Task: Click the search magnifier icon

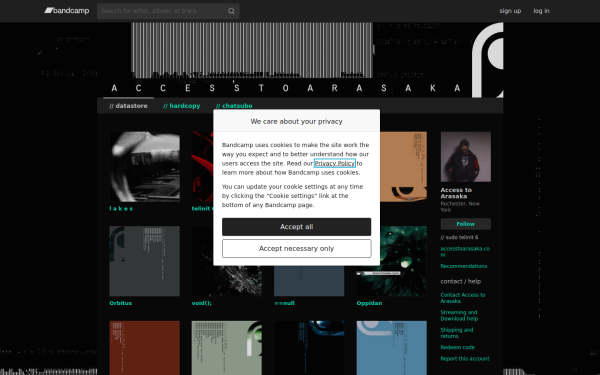Action: [x=231, y=11]
